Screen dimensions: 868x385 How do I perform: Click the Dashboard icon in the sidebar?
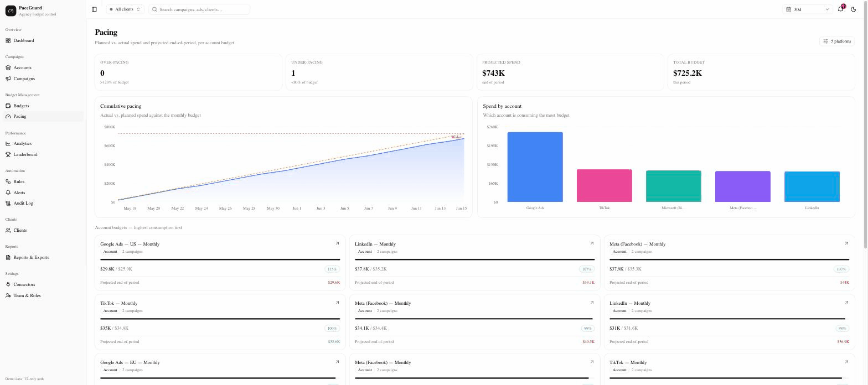coord(8,41)
